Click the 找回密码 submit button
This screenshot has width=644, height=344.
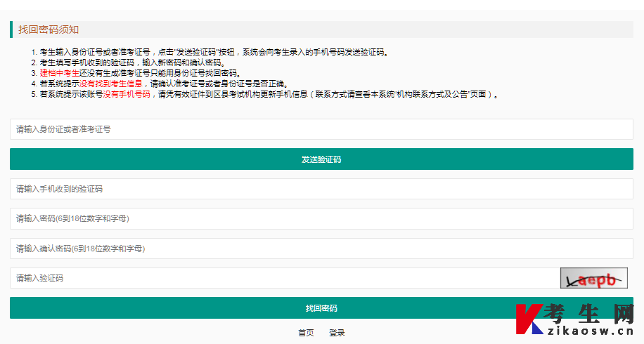pyautogui.click(x=321, y=308)
